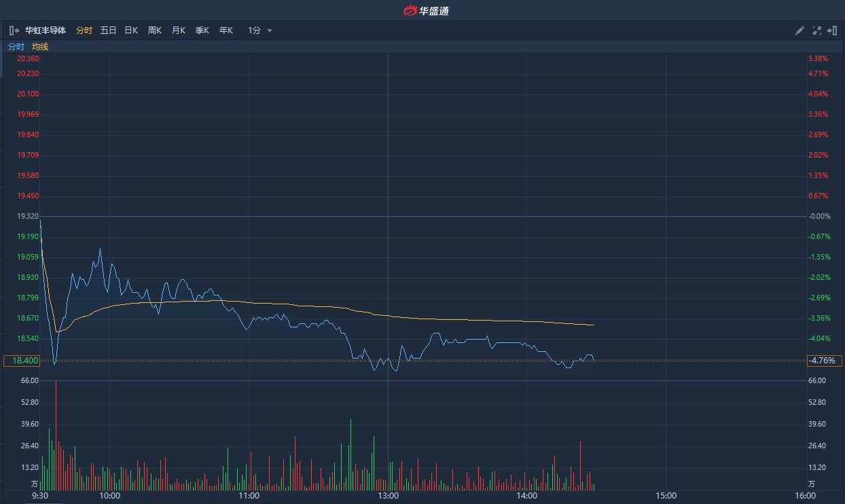Screen dimensions: 845x504
Task: Click the 华虹半导体 stock name
Action: click(46, 31)
